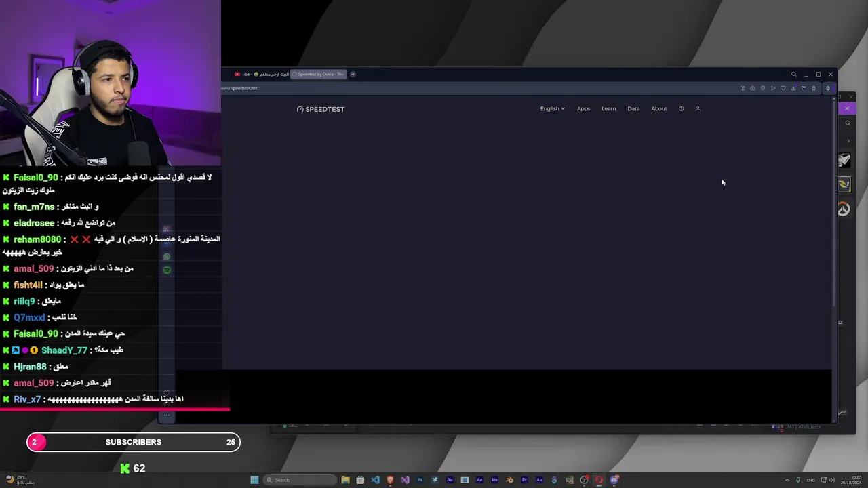Expand the chevron arrow in background window
The height and width of the screenshot is (488, 868).
coord(848,141)
